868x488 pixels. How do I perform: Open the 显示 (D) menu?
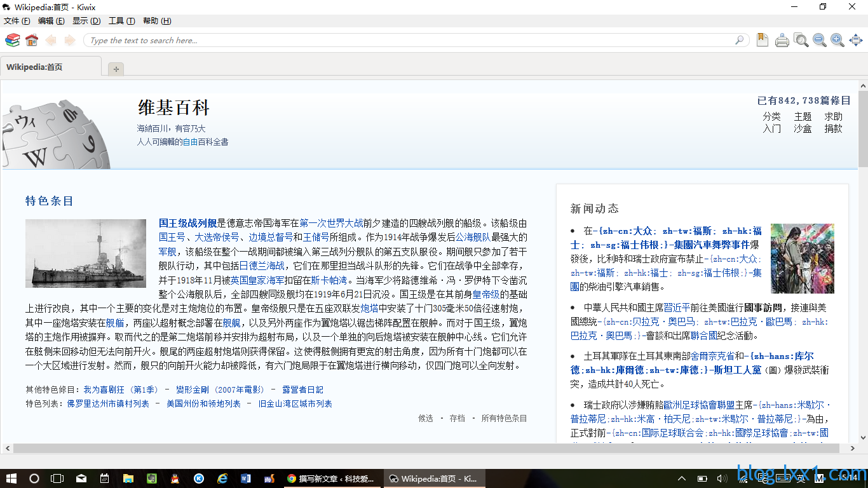coord(86,21)
